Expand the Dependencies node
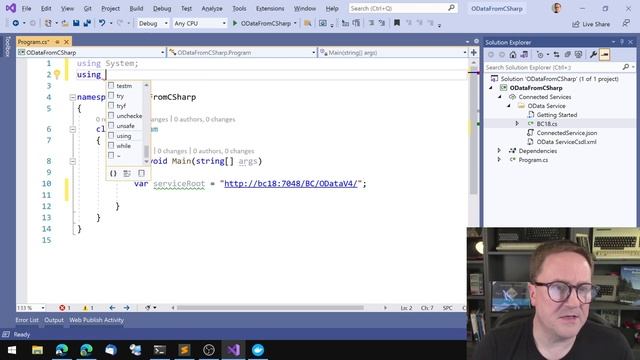Screen dimensions: 640x360 [x=499, y=151]
